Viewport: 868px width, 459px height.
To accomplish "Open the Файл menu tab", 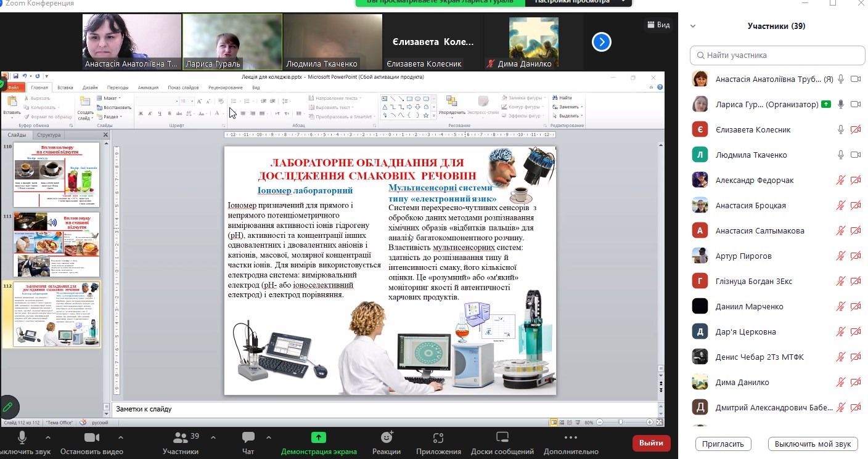I will pos(13,87).
